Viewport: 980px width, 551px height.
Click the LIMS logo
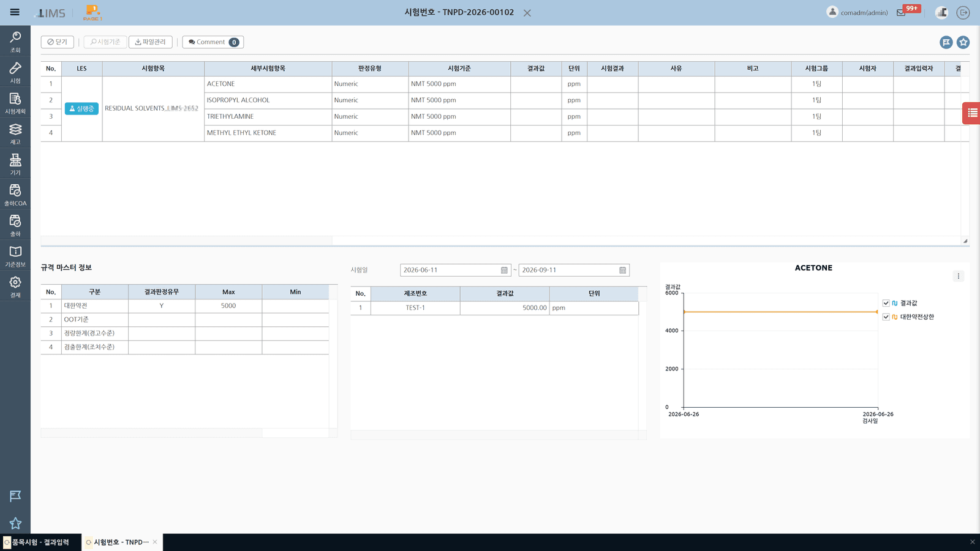click(50, 13)
